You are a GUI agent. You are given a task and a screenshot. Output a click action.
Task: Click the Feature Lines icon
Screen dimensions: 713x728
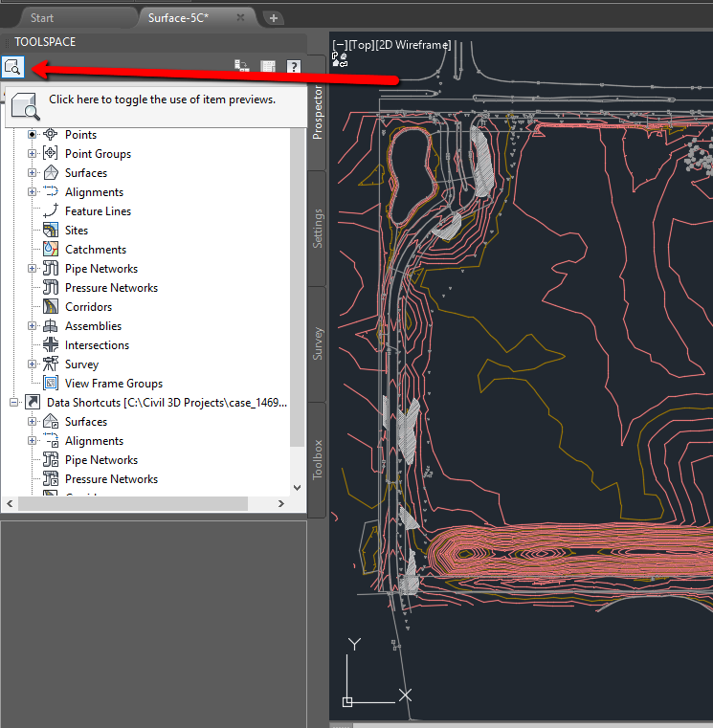click(x=51, y=211)
